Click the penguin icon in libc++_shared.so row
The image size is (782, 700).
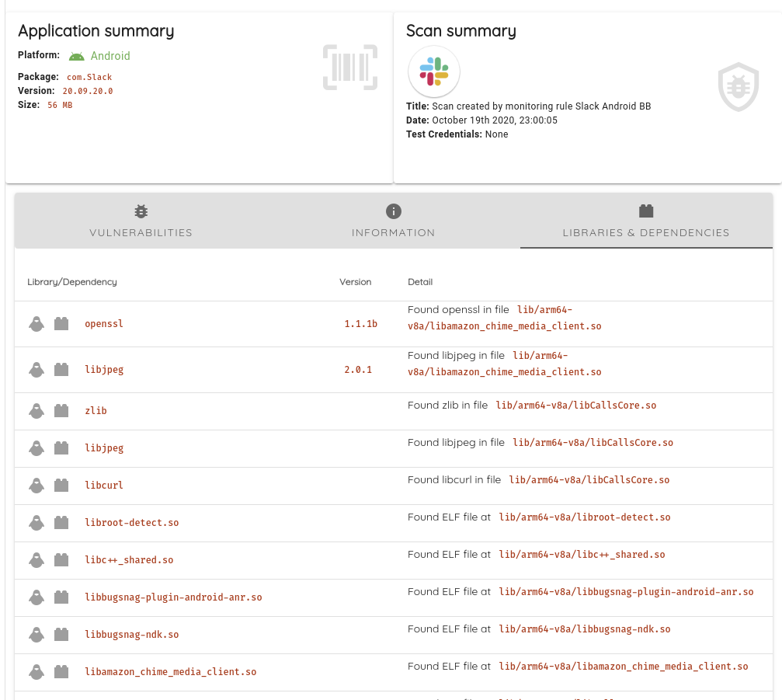click(36, 560)
